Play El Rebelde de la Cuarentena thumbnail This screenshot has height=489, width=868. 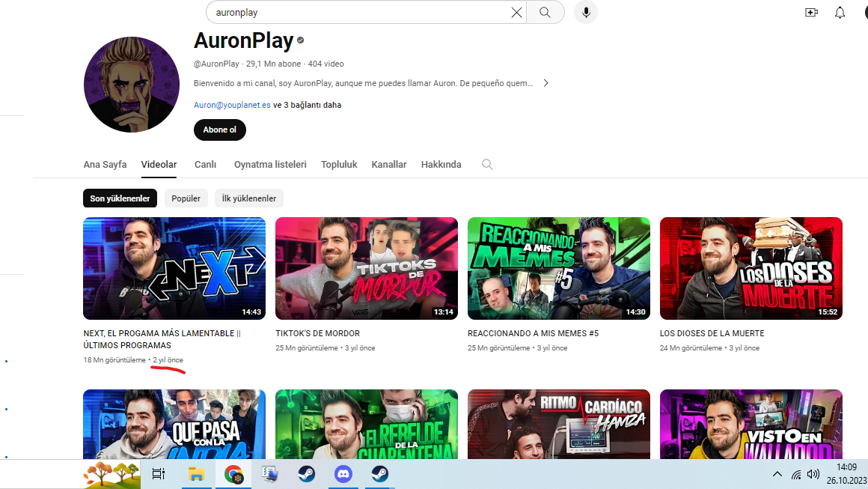point(367,424)
